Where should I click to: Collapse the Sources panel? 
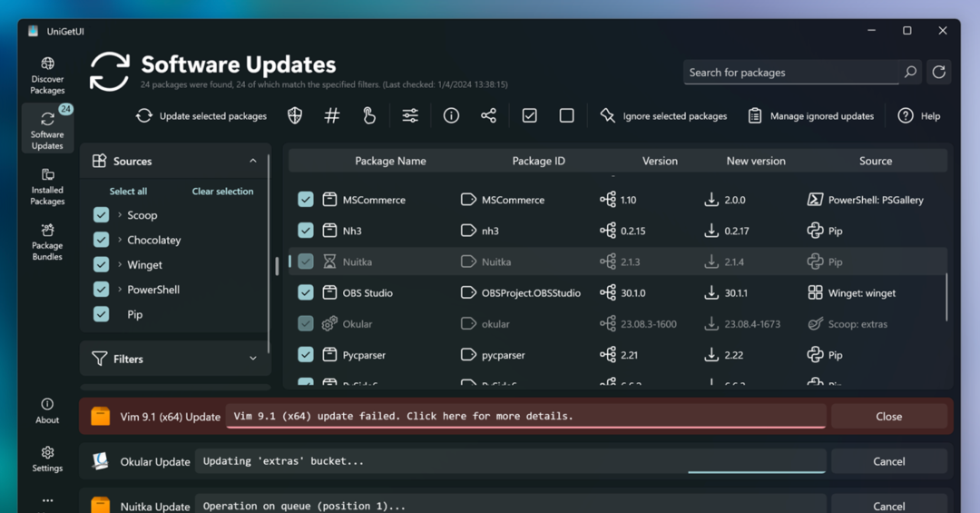[252, 161]
